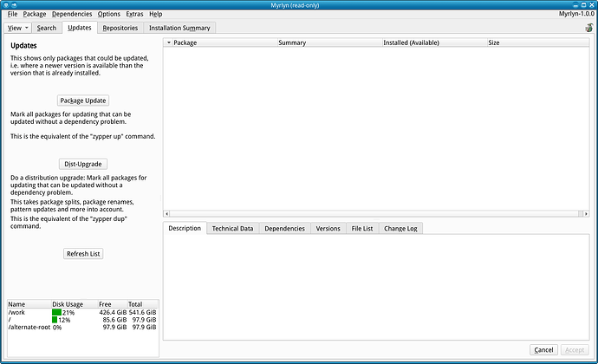Screen dimensions: 598x364
Task: Click the 85.6 GiB free value
Action: [x=114, y=320]
